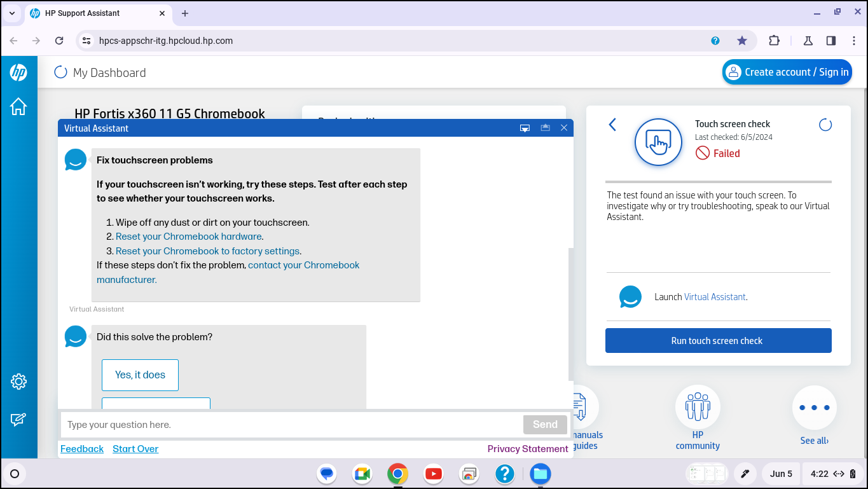The image size is (868, 489).
Task: Click the See all three-dots icon
Action: [x=815, y=407]
